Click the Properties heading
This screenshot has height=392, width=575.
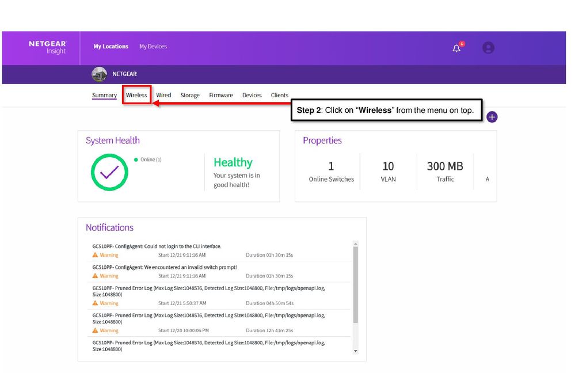[322, 140]
